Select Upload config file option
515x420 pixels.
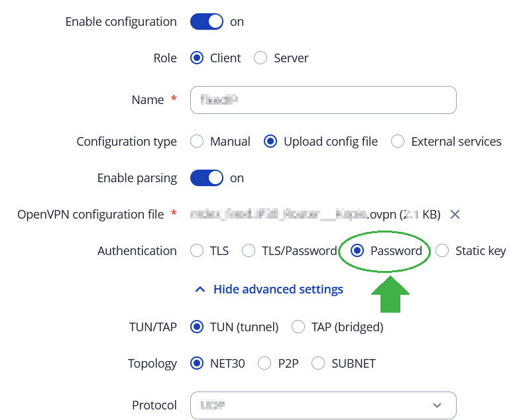click(x=270, y=142)
